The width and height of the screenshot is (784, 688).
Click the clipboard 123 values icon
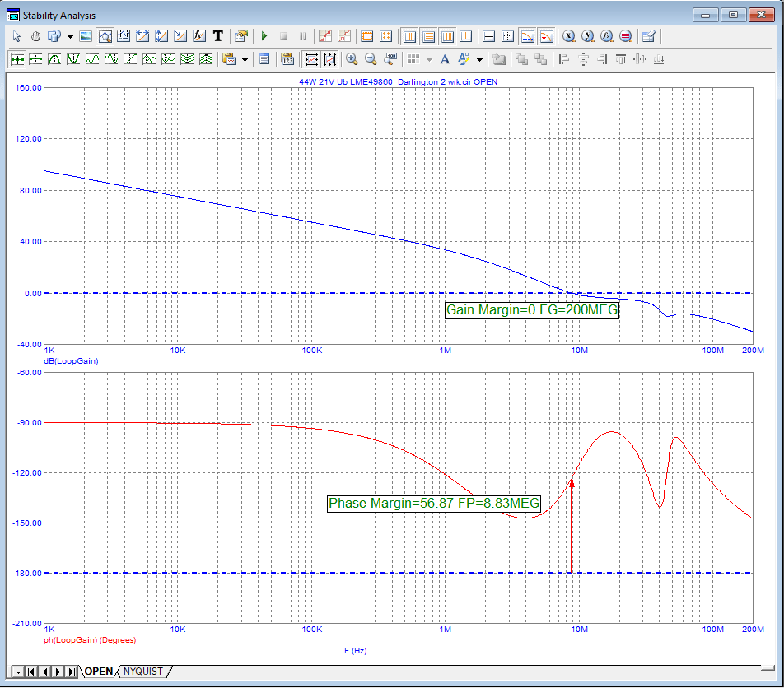tap(287, 59)
